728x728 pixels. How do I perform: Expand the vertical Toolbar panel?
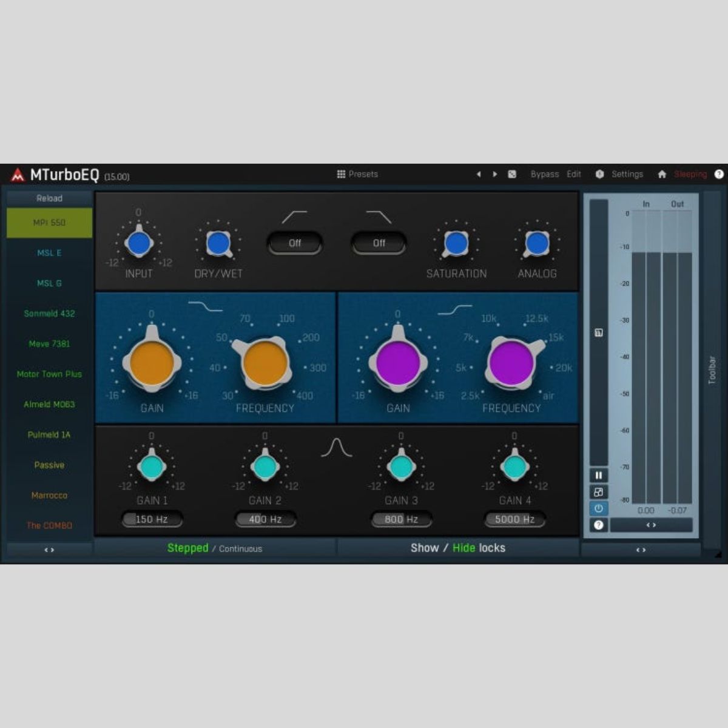coord(712,369)
